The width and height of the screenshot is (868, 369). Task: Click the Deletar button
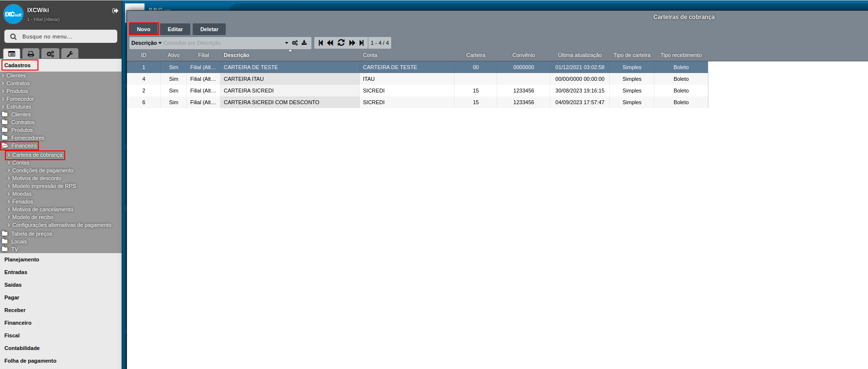coord(209,29)
